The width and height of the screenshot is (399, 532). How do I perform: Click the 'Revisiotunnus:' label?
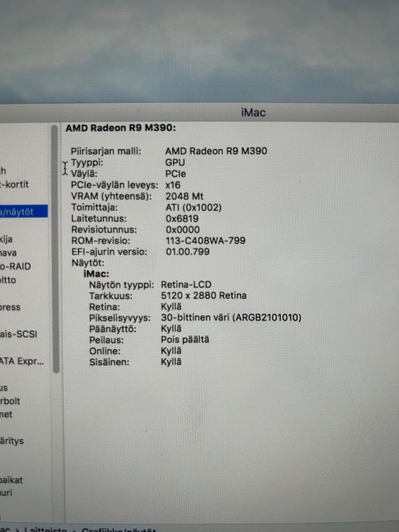(104, 229)
